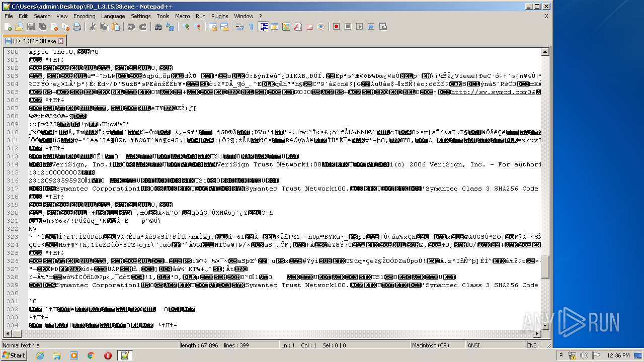Click Run macro multiple times icon

(x=371, y=27)
